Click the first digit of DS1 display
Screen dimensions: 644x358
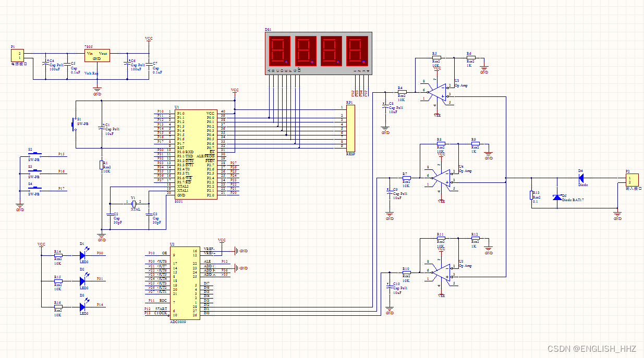(x=280, y=51)
